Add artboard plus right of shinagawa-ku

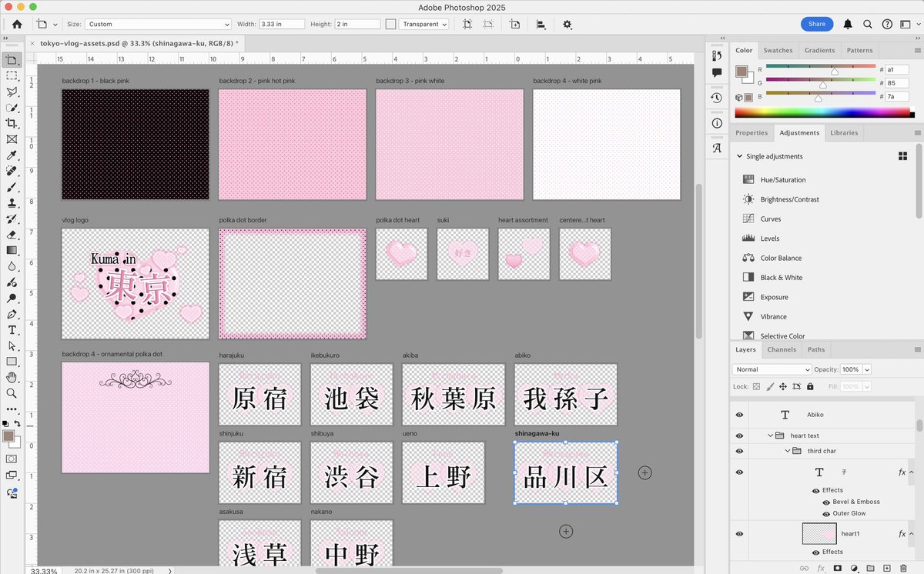645,472
